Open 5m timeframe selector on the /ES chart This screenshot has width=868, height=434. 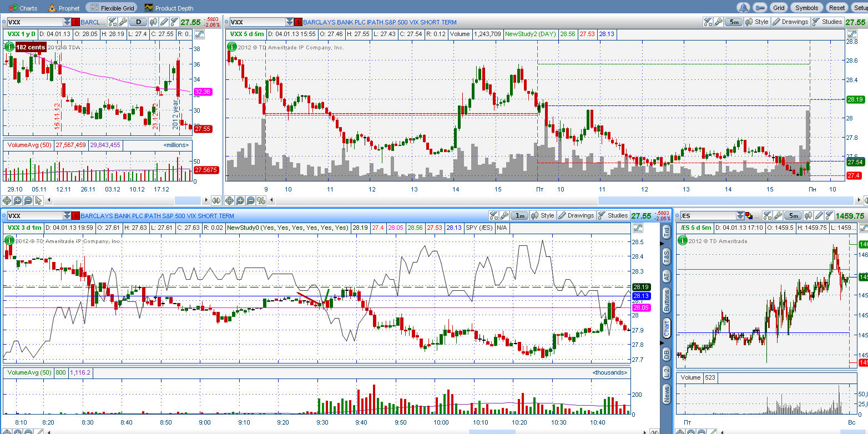click(793, 216)
